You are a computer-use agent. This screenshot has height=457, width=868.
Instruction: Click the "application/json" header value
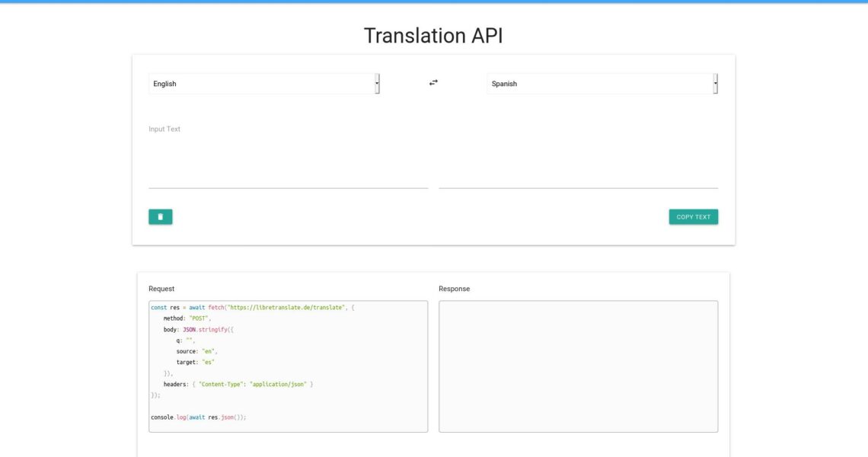click(278, 384)
